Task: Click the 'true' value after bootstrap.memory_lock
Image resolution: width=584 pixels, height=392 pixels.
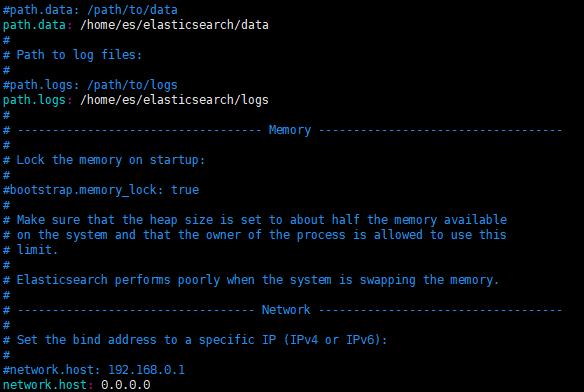Action: (x=185, y=190)
